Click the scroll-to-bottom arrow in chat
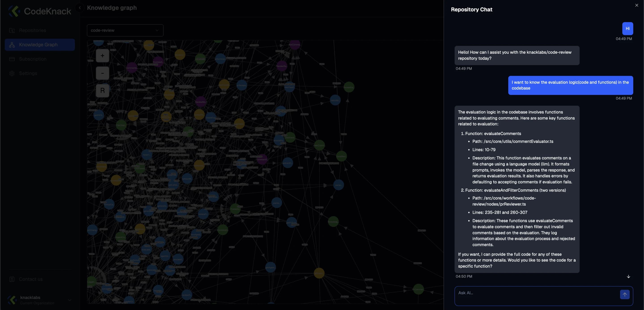This screenshot has height=310, width=644. point(628,277)
